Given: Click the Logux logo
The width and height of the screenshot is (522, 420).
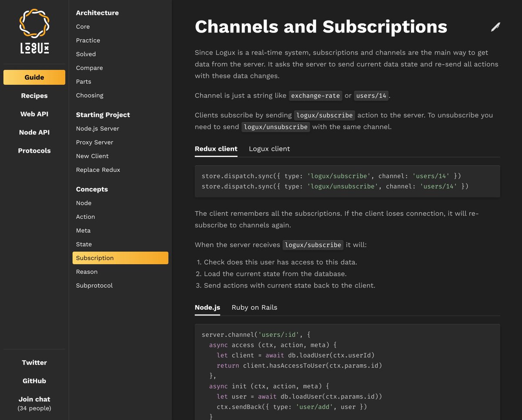Looking at the screenshot, I should point(34,32).
